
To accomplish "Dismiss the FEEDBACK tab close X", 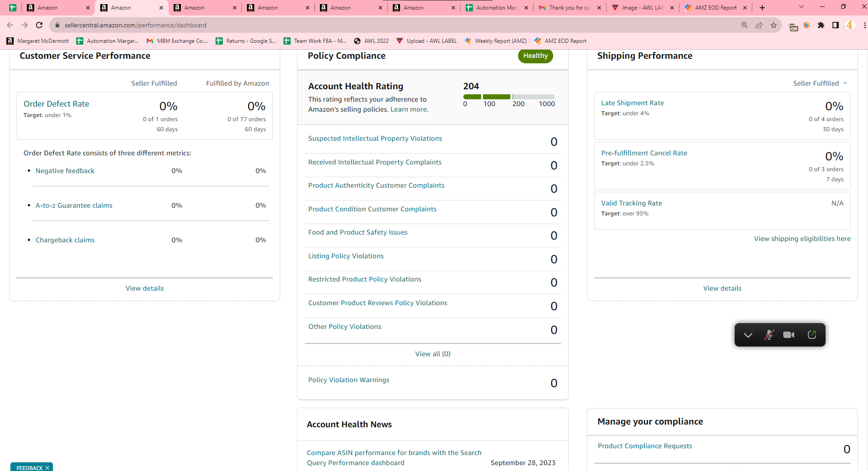I will click(x=47, y=468).
